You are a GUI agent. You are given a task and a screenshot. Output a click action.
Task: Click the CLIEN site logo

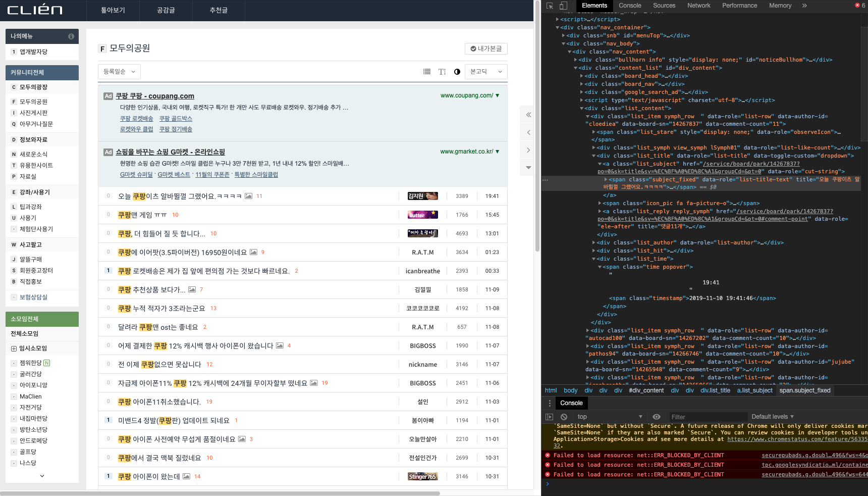[35, 10]
